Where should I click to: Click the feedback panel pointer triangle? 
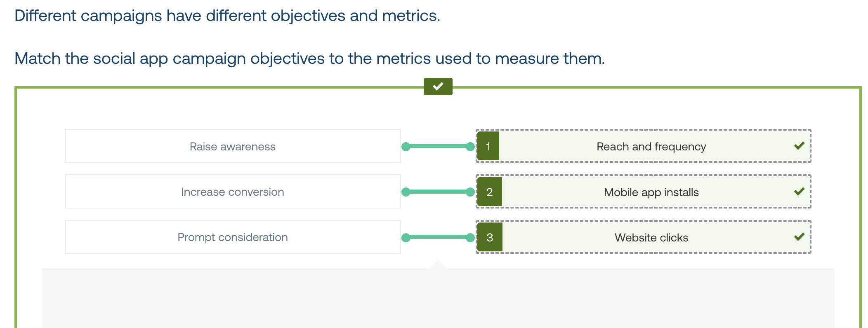[438, 265]
